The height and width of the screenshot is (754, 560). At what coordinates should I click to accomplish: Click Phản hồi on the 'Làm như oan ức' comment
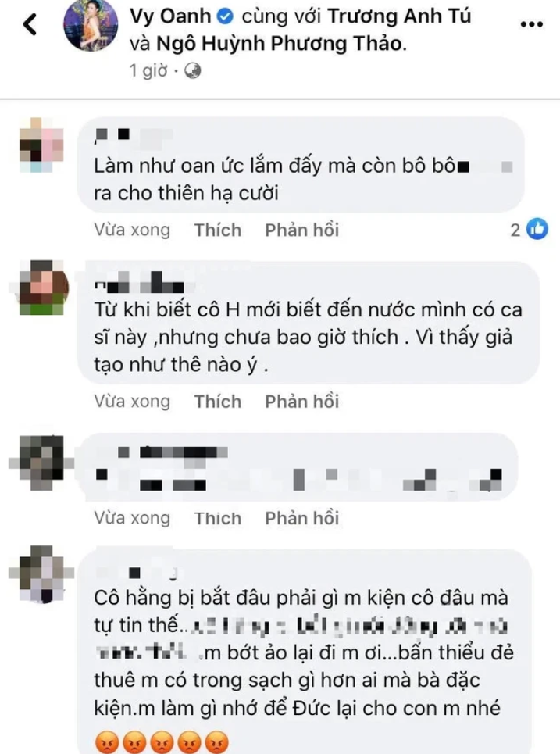click(302, 230)
